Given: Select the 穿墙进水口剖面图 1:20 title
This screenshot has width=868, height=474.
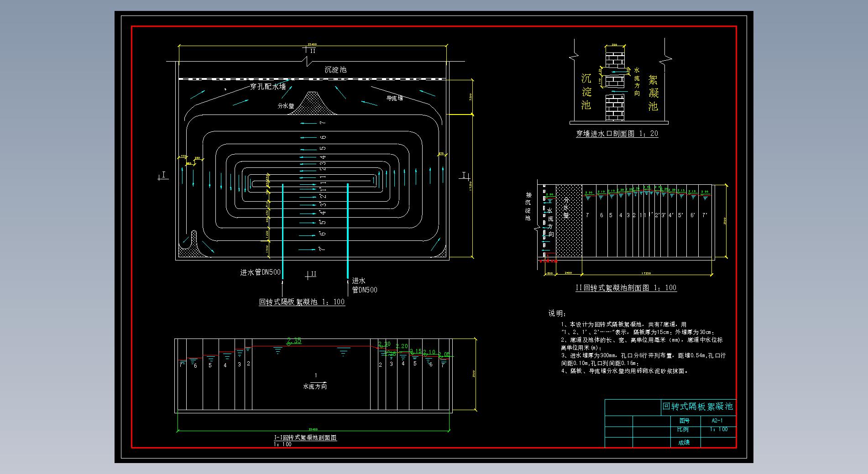Looking at the screenshot, I should (x=617, y=134).
